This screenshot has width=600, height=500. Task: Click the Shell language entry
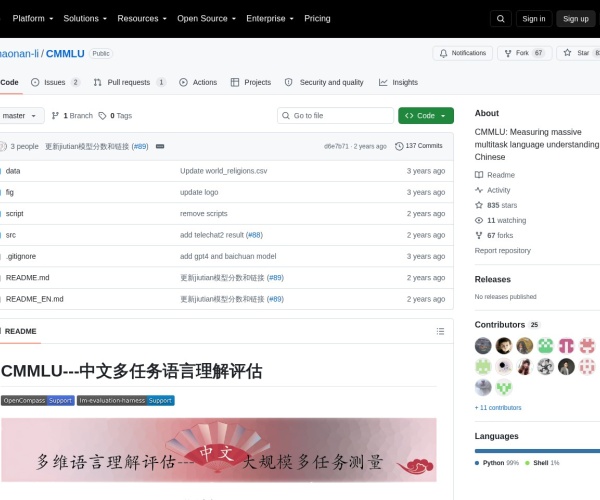coord(542,463)
